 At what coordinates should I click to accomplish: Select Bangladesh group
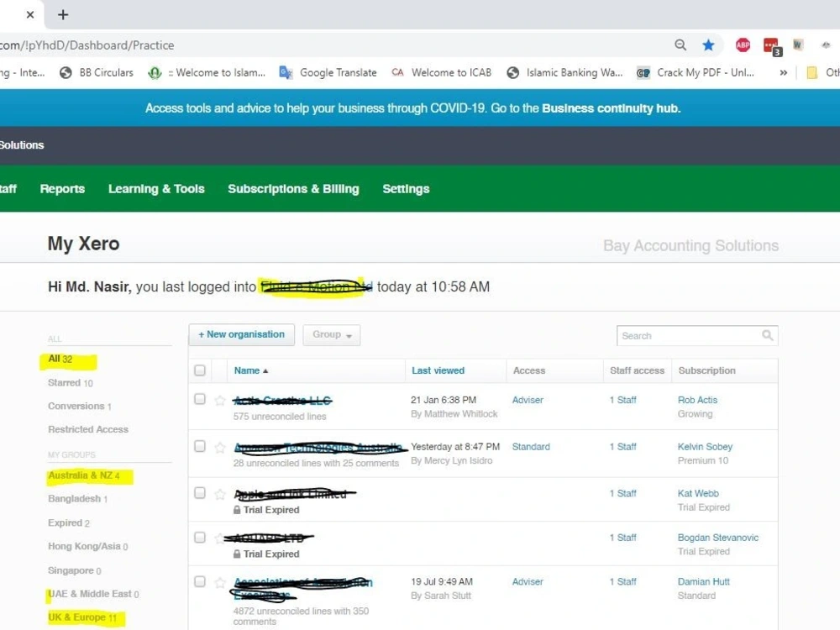click(77, 499)
